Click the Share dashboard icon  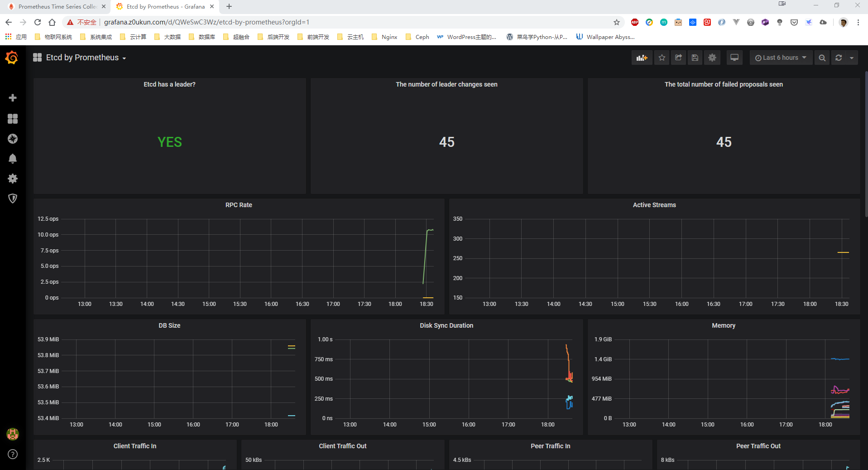[678, 58]
